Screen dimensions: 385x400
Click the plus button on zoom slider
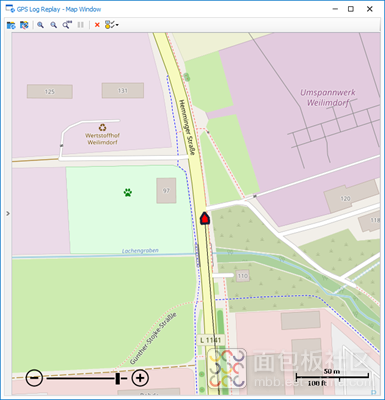pyautogui.click(x=140, y=378)
